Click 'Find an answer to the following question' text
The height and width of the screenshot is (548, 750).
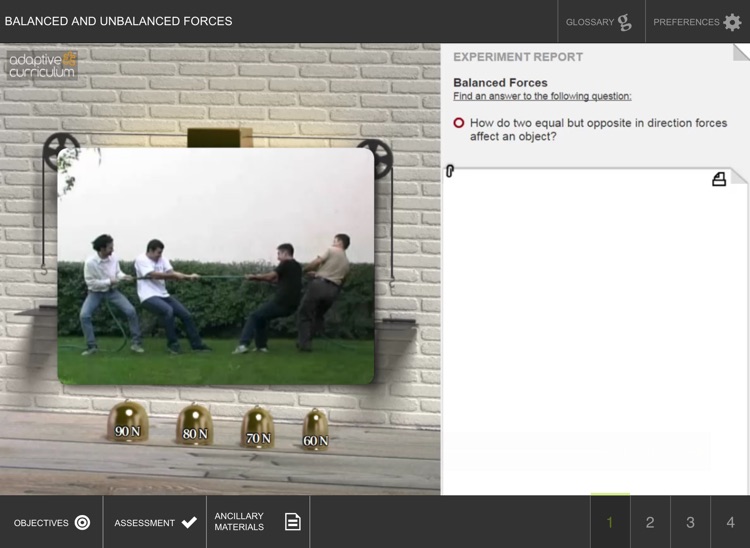[542, 96]
